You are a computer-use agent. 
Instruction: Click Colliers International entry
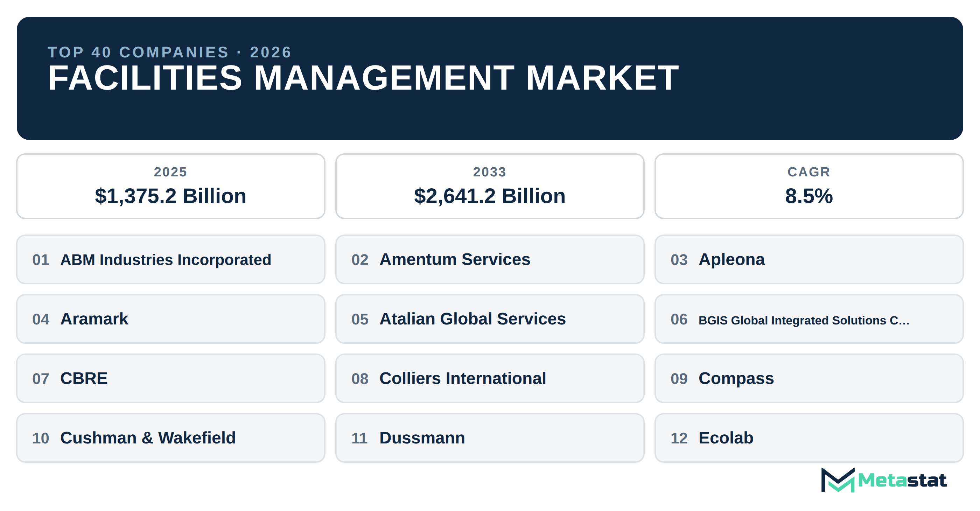point(490,379)
